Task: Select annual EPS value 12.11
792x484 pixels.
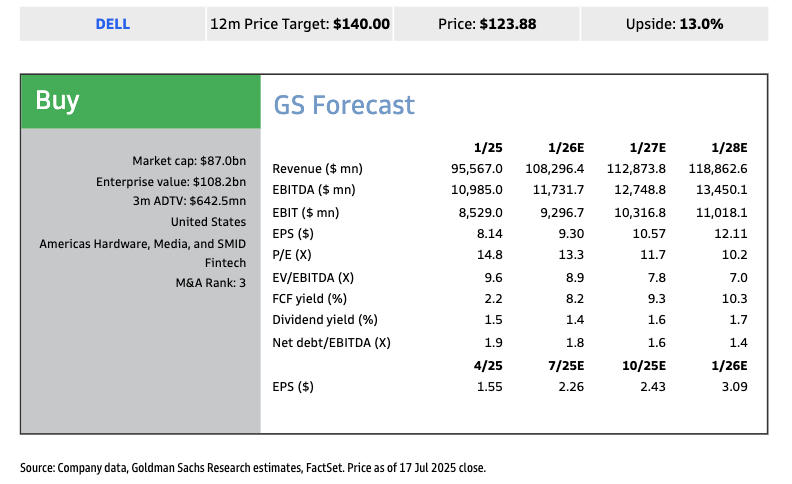Action: (x=731, y=234)
